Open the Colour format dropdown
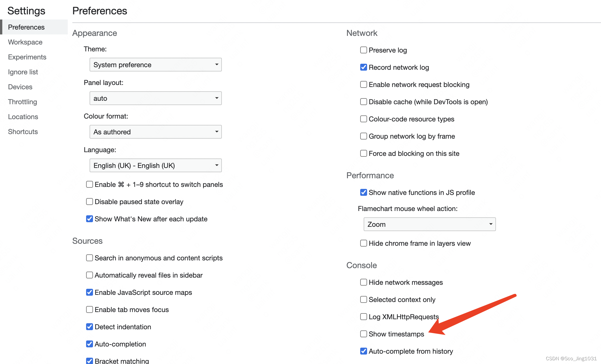The image size is (601, 364). [x=156, y=132]
